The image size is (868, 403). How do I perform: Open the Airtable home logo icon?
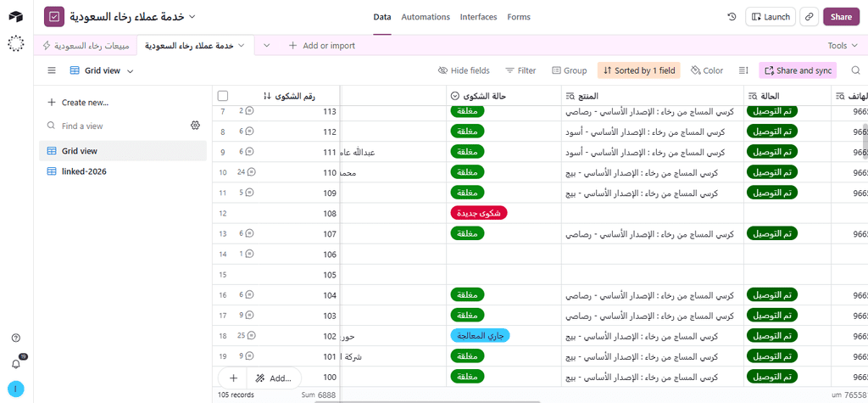[x=16, y=17]
